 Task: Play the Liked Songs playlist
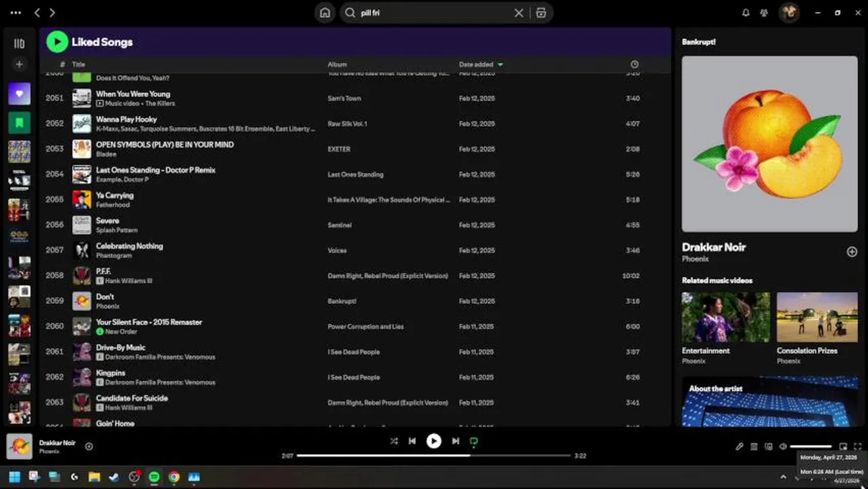[57, 42]
